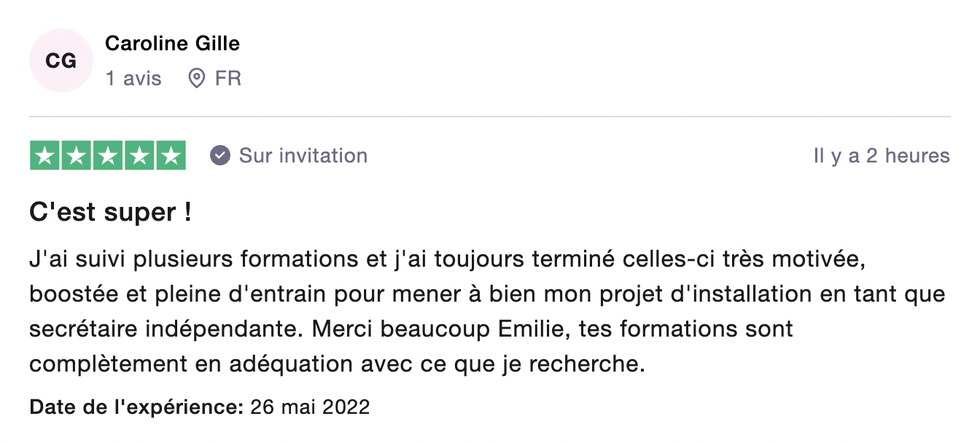Click the CG avatar circle

point(61,61)
